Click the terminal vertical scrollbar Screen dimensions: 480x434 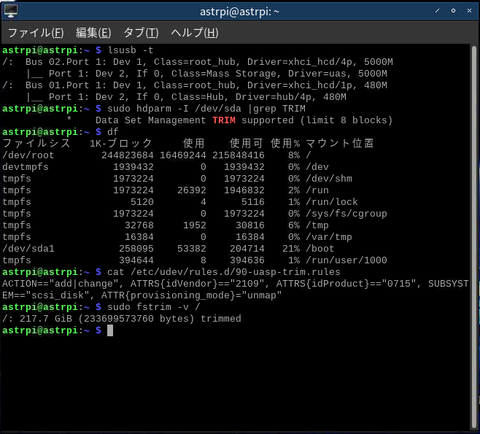[474, 237]
